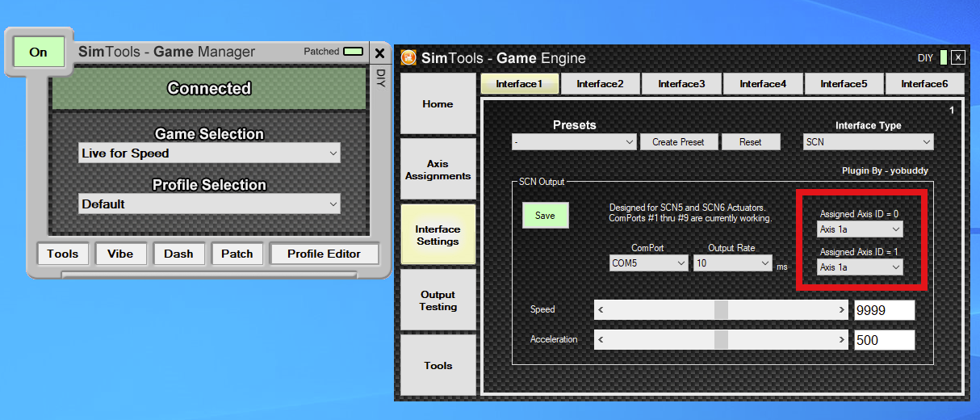Screen dimensions: 980x420
Task: Open the Output Rate dropdown
Action: pyautogui.click(x=733, y=263)
